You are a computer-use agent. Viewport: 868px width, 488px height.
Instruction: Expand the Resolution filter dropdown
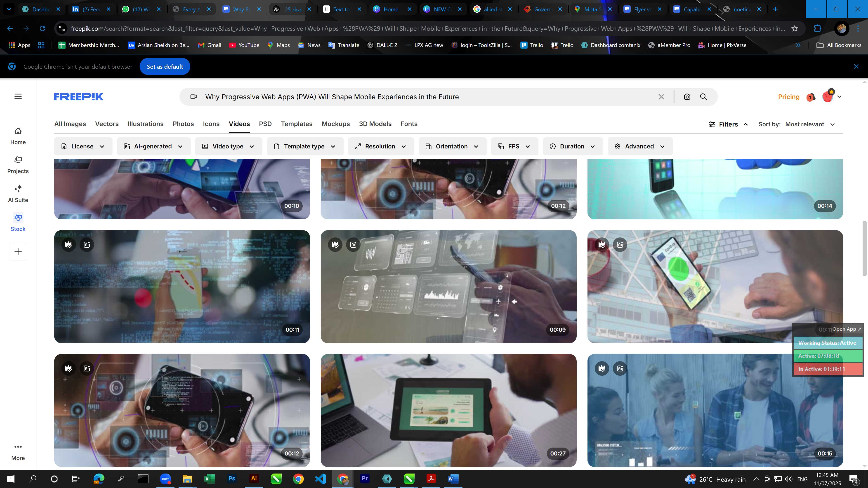click(381, 146)
